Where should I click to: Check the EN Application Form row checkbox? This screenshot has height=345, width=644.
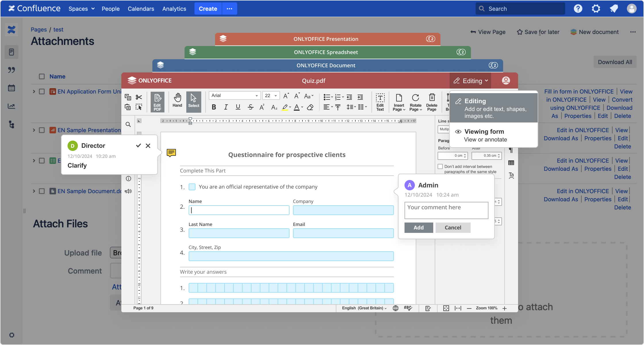point(42,91)
